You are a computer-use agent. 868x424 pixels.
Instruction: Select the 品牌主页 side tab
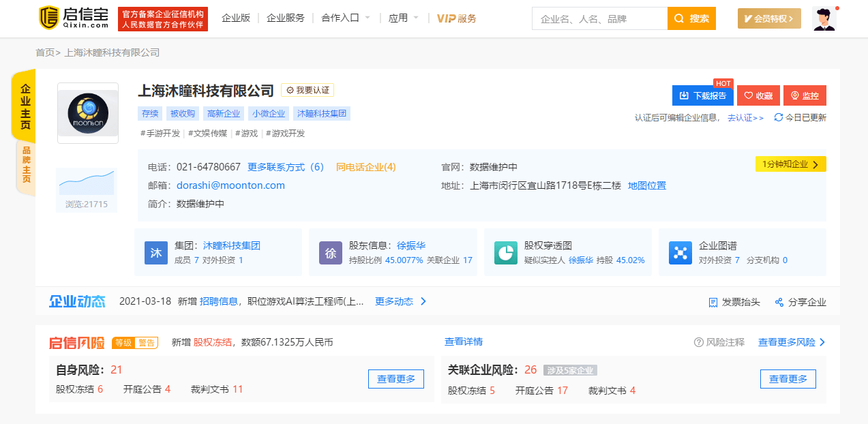[x=25, y=165]
